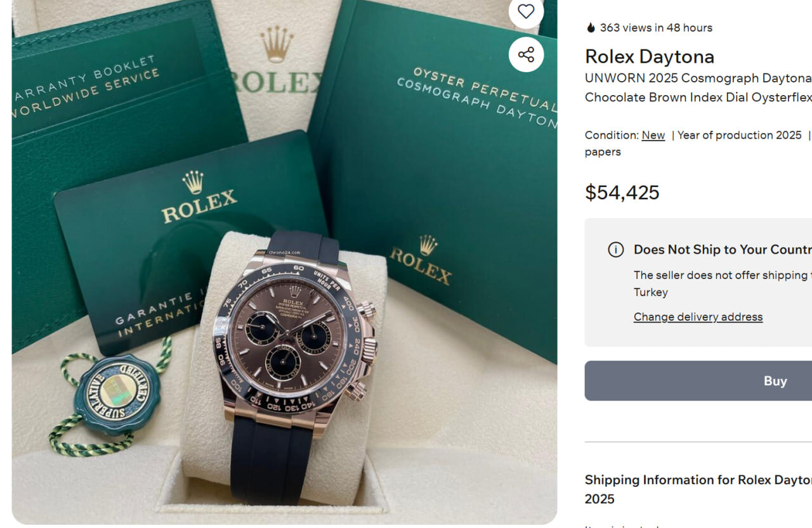Image resolution: width=812 pixels, height=528 pixels.
Task: Click the $54,425 price
Action: point(622,192)
